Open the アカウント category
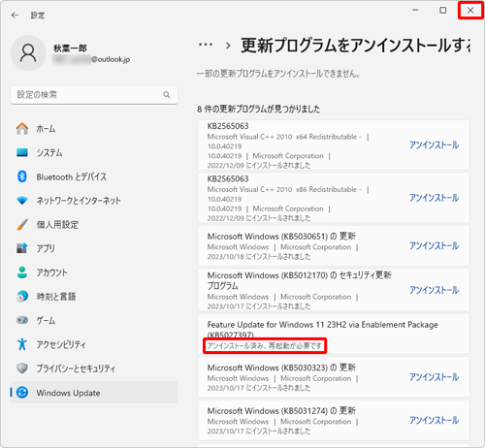Image resolution: width=485 pixels, height=448 pixels. point(94,272)
